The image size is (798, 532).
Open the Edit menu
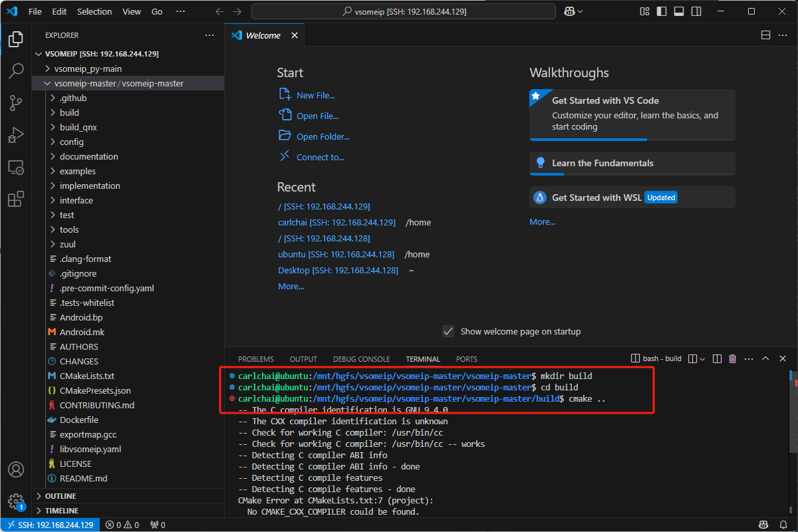coord(59,11)
